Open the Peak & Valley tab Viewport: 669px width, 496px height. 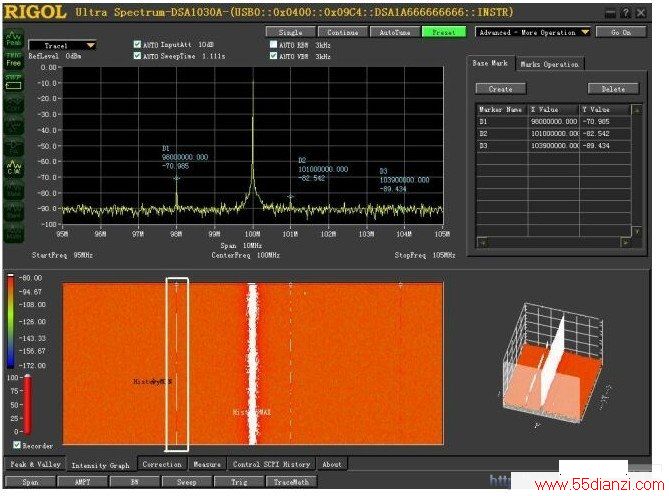[x=35, y=464]
